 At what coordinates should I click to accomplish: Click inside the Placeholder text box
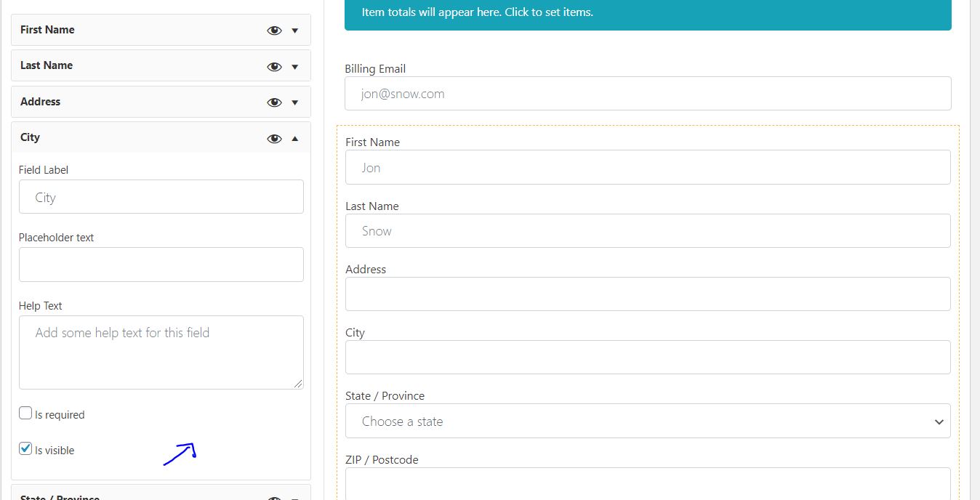click(161, 265)
